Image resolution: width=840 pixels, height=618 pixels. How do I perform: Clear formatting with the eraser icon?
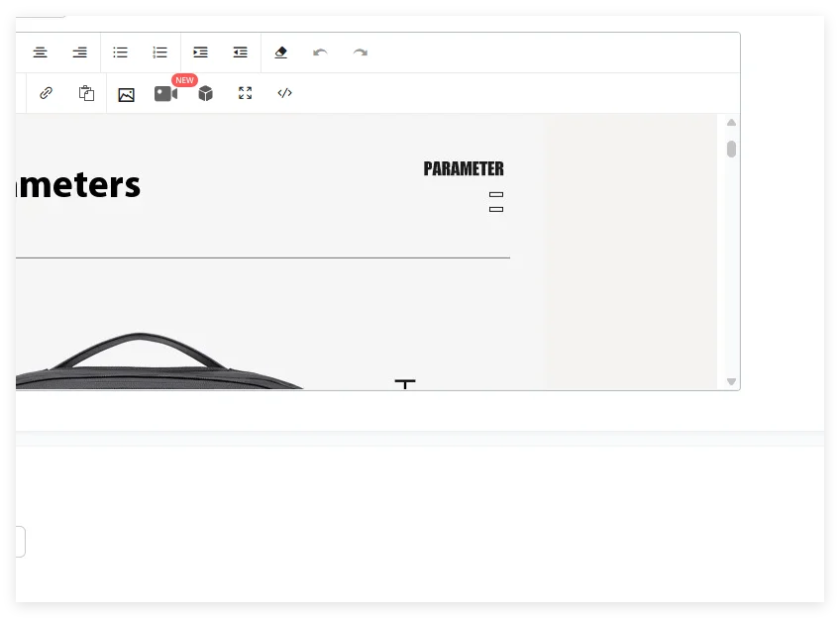tap(280, 52)
